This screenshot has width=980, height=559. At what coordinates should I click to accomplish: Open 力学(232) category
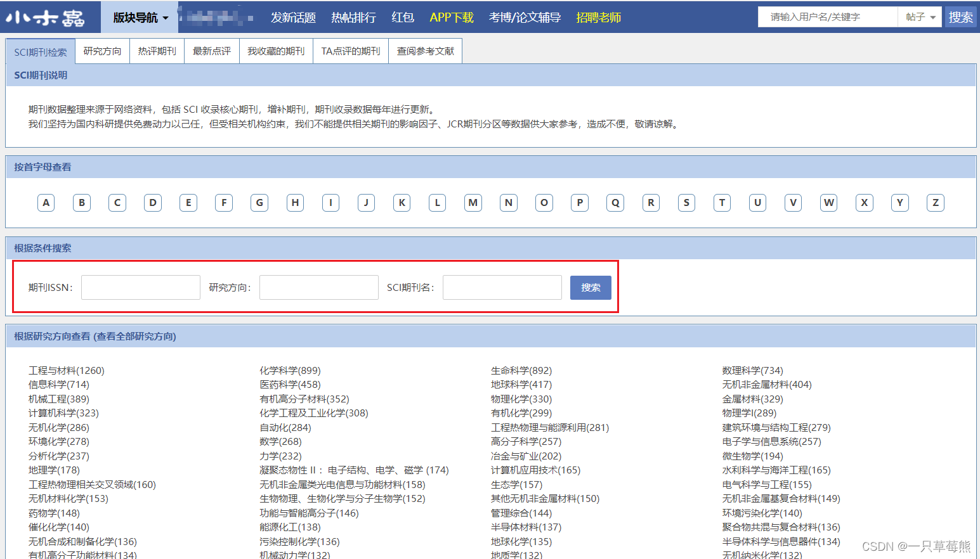point(280,456)
